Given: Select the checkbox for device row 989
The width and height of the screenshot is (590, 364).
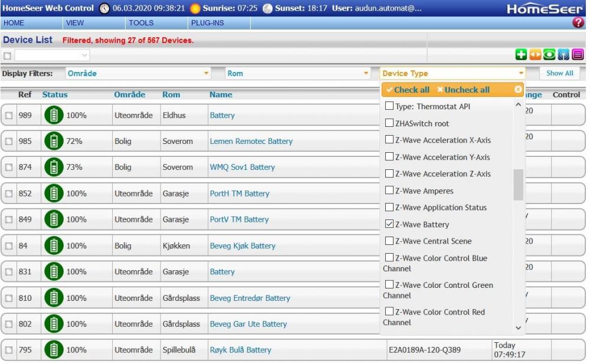Looking at the screenshot, I should point(9,116).
